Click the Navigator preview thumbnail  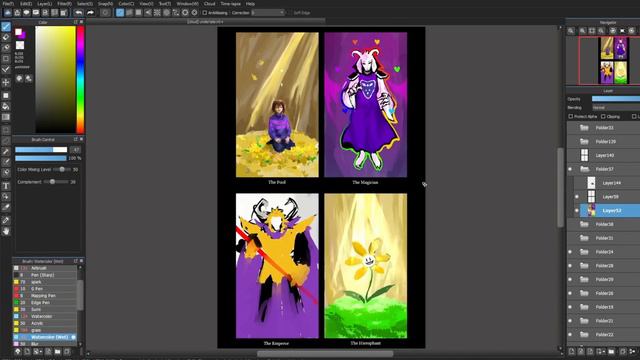[x=613, y=60]
